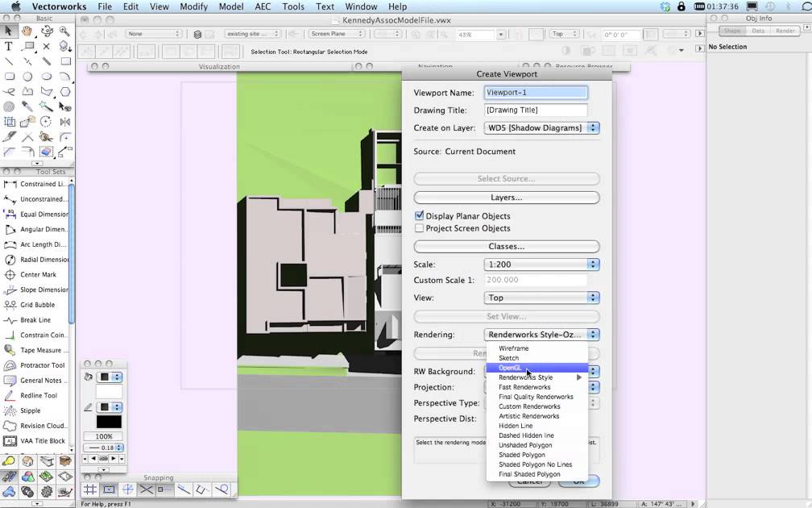Switch to Render tab in Obj Info
The image size is (812, 508).
[x=785, y=31]
